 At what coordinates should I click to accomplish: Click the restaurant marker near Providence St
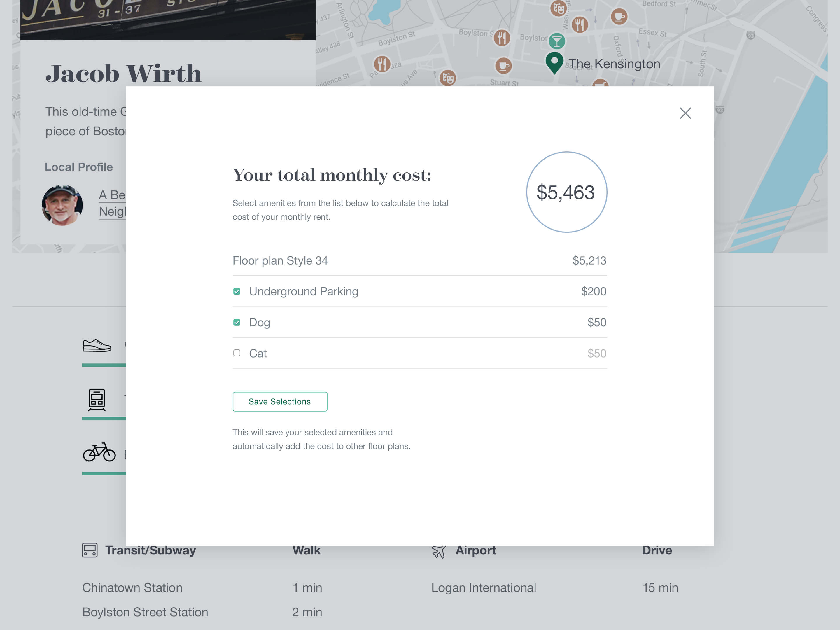[382, 64]
